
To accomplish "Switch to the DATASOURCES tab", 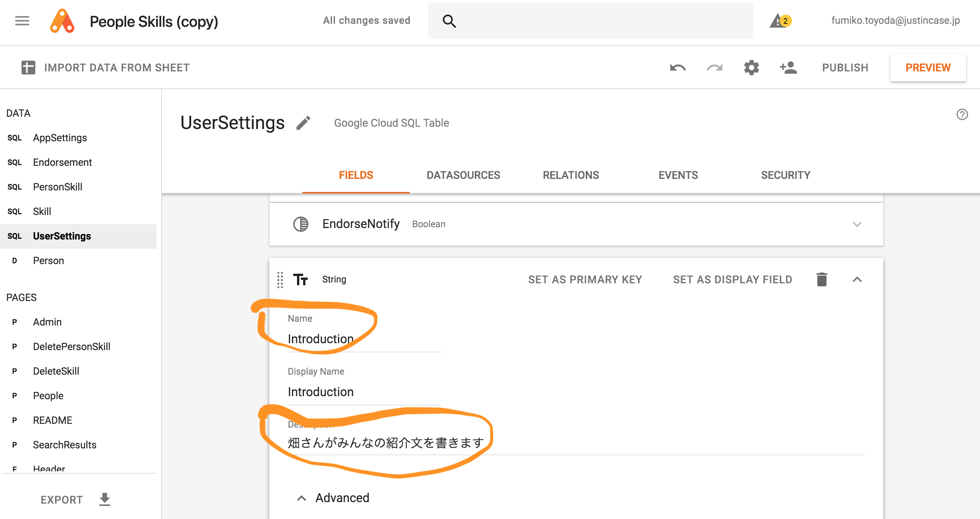I will (463, 175).
